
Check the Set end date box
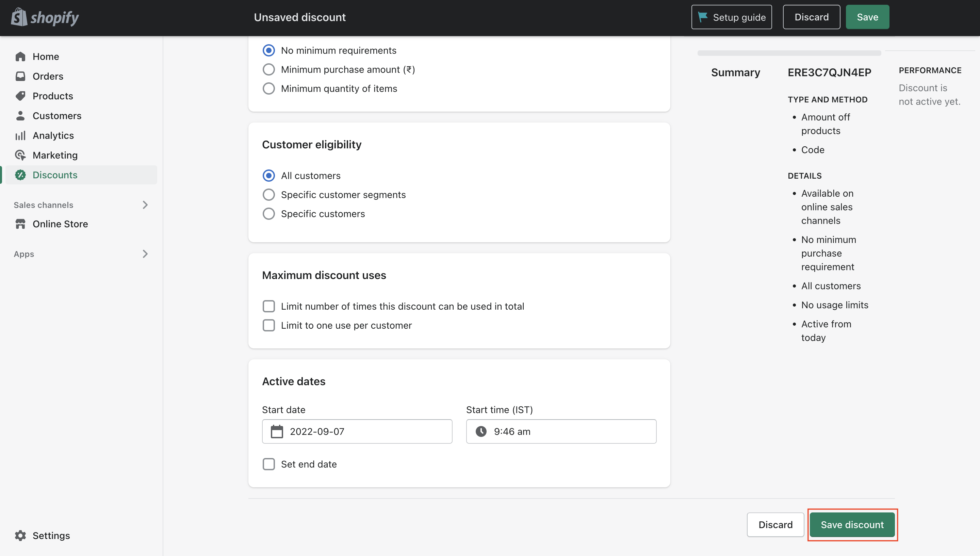pyautogui.click(x=269, y=464)
